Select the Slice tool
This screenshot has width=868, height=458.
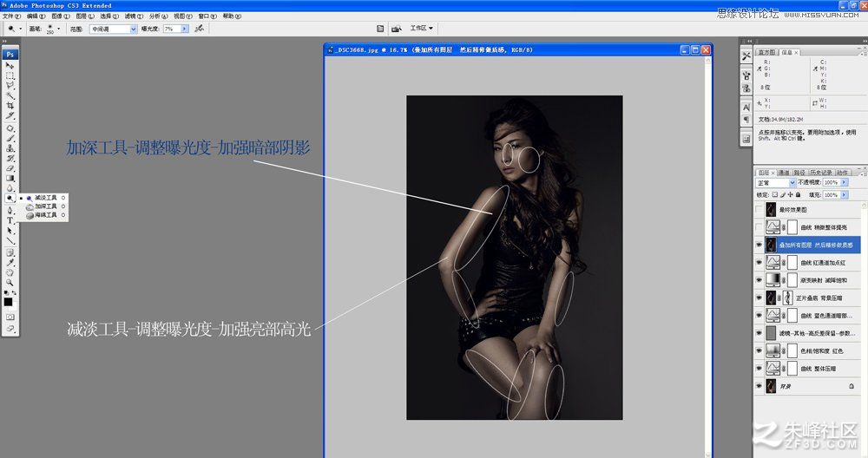(x=10, y=115)
